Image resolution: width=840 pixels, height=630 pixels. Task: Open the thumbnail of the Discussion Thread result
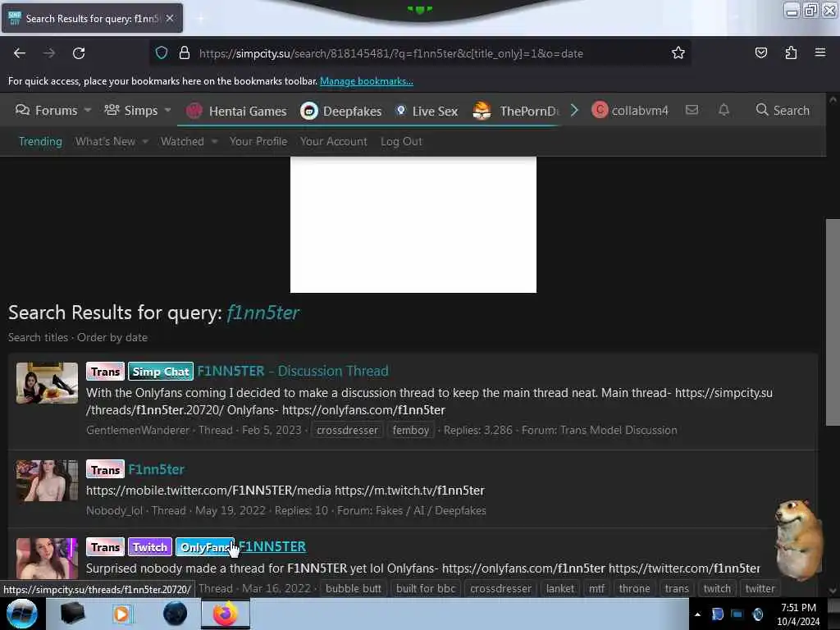click(47, 383)
